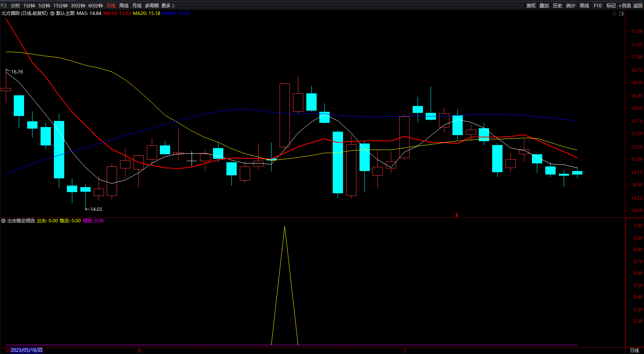Viewport: 644px width, 354px height.
Task: Click the red S marker on the chart
Action: click(x=457, y=215)
